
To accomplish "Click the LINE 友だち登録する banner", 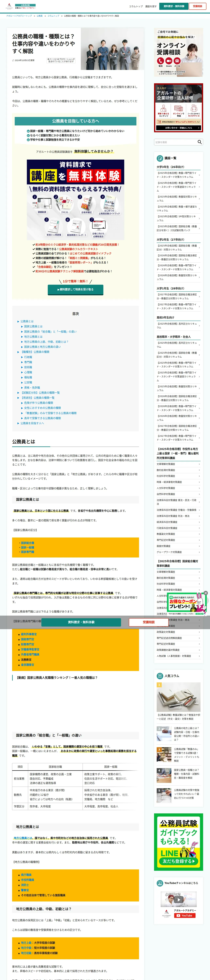I will point(178,842).
